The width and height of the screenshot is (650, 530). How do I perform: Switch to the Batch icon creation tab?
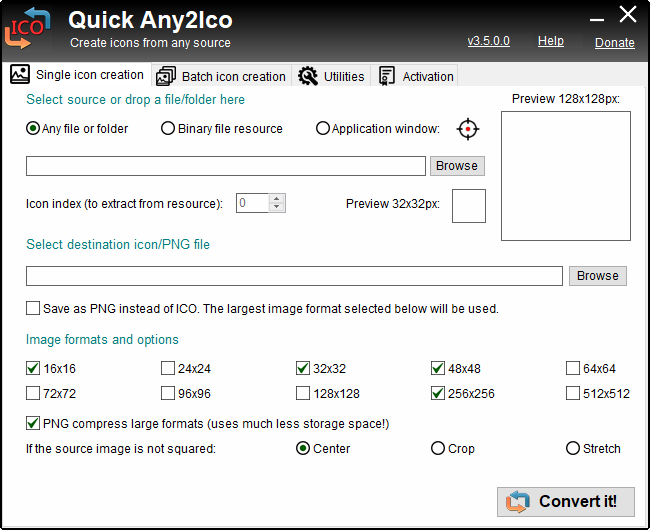tap(221, 77)
